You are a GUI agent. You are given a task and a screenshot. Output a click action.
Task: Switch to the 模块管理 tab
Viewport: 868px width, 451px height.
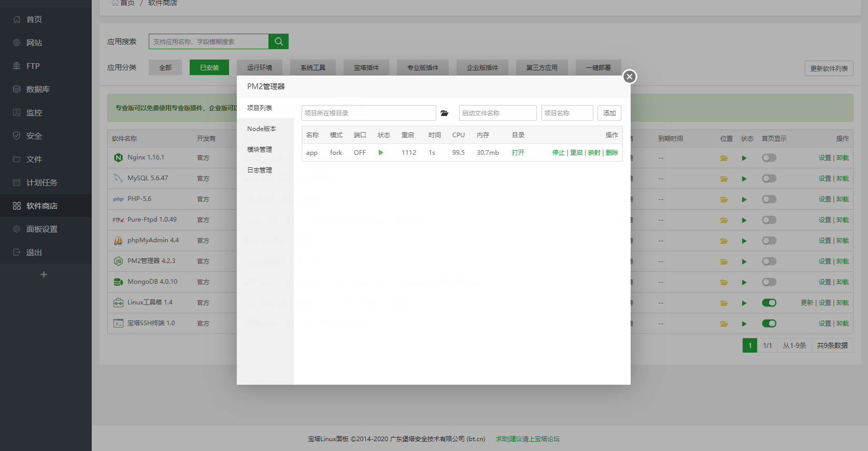pyautogui.click(x=265, y=149)
